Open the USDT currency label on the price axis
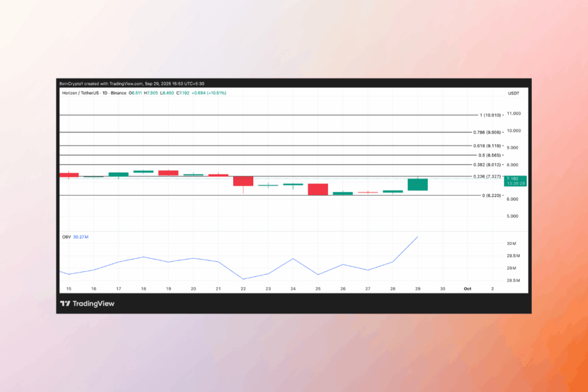This screenshot has width=588, height=392. (513, 93)
